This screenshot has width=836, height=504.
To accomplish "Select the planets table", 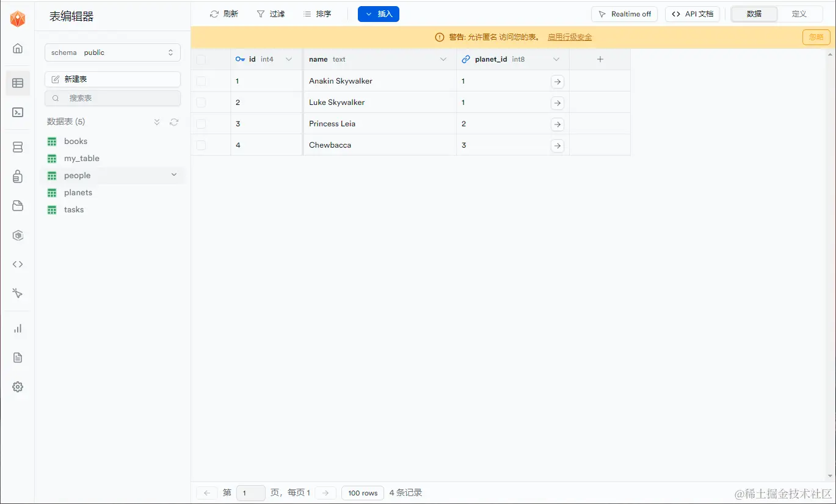I will click(x=113, y=193).
